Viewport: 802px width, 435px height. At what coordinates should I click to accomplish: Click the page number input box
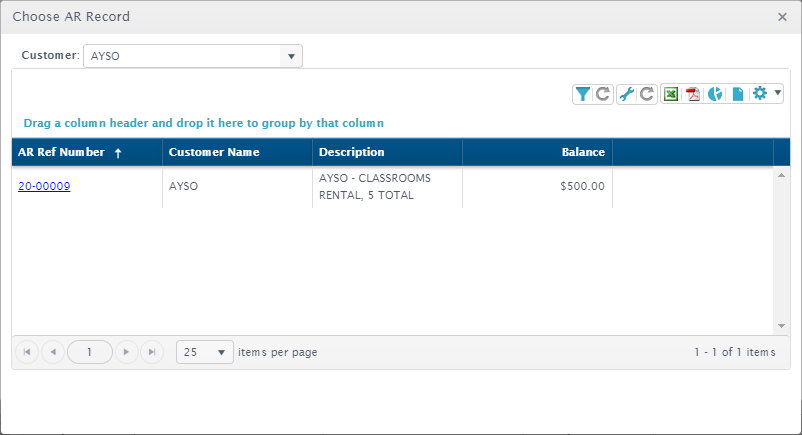[90, 352]
